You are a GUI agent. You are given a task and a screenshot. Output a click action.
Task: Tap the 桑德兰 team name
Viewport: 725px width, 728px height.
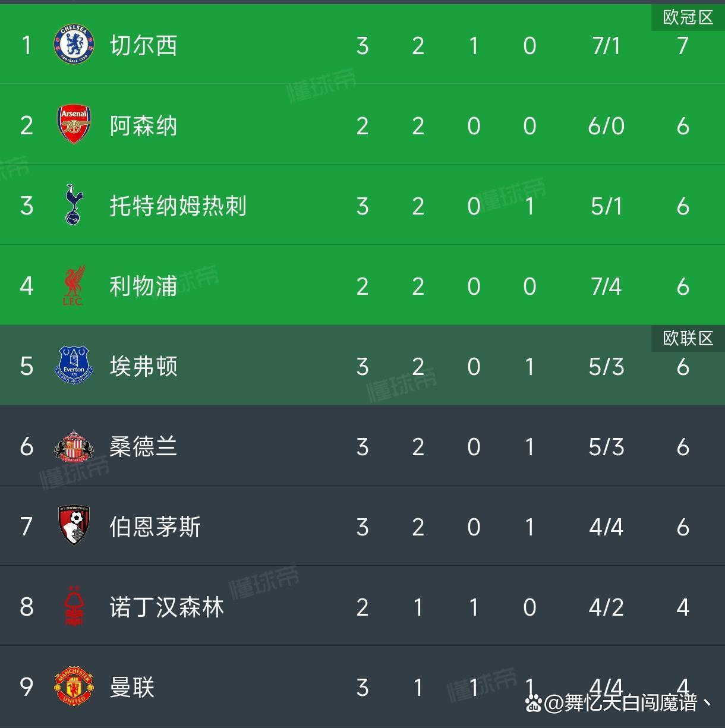point(144,447)
